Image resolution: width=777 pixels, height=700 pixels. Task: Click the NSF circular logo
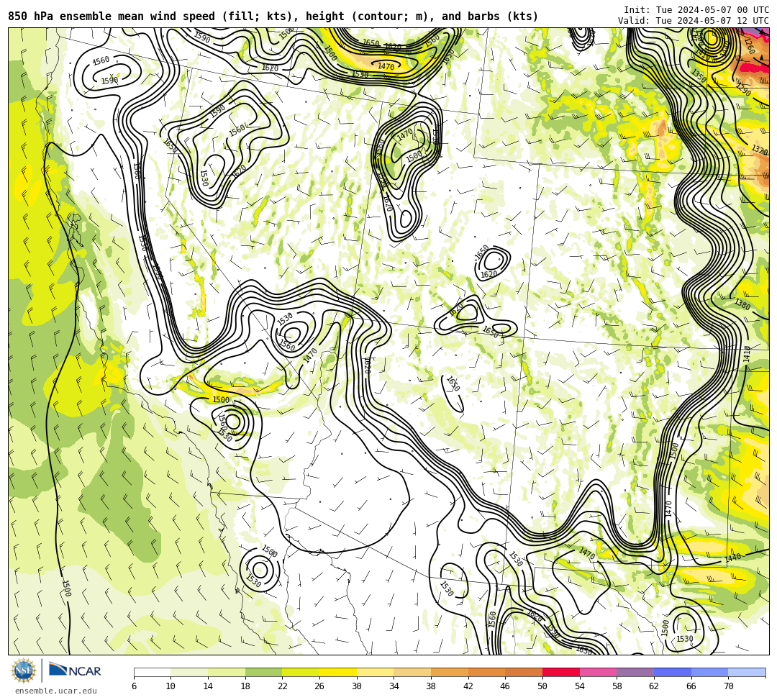[x=24, y=671]
